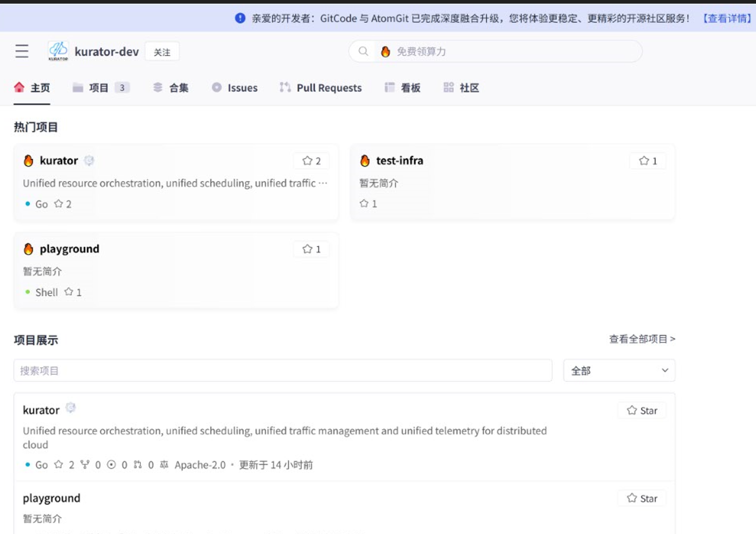The width and height of the screenshot is (756, 534).
Task: Click the fork count icon on kurator repo
Action: [x=85, y=465]
